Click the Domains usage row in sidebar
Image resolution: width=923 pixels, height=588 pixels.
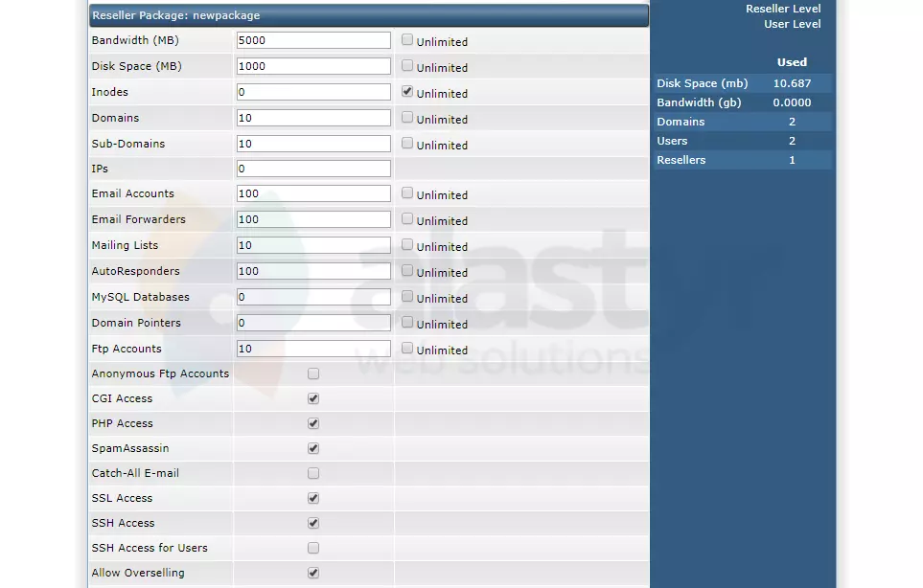tap(742, 122)
